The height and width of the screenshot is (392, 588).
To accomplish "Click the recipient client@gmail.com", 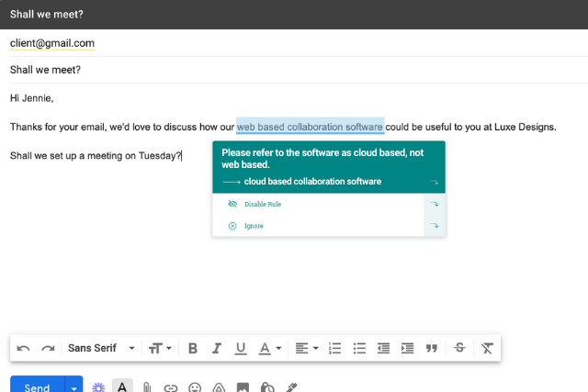I will pyautogui.click(x=52, y=43).
